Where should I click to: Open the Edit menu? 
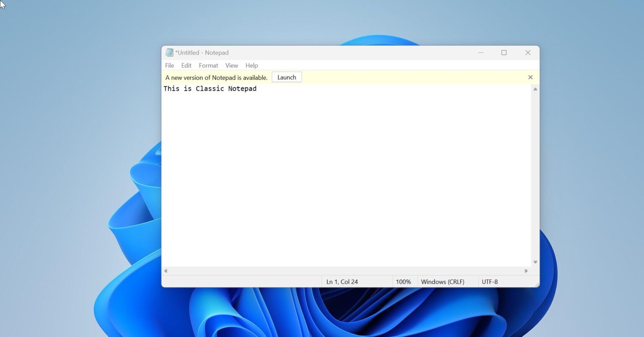point(186,65)
